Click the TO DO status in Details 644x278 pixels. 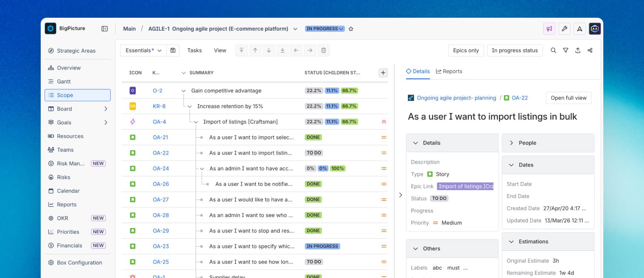point(439,199)
